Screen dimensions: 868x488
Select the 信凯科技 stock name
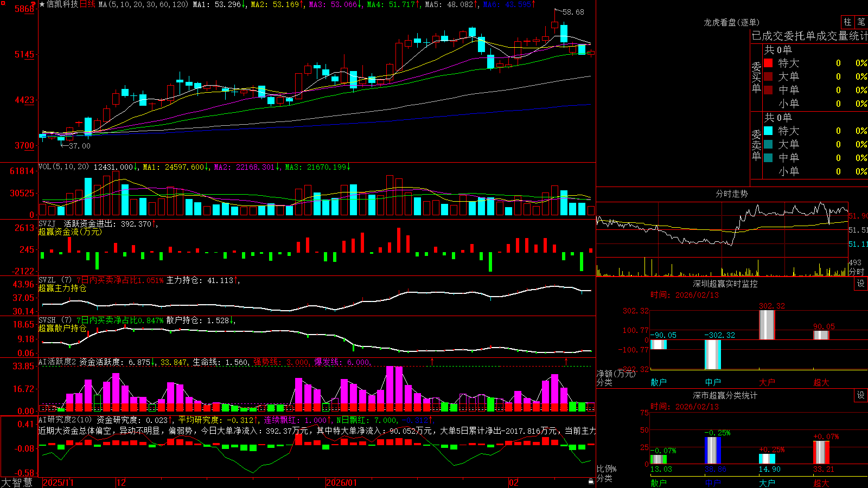click(x=62, y=4)
